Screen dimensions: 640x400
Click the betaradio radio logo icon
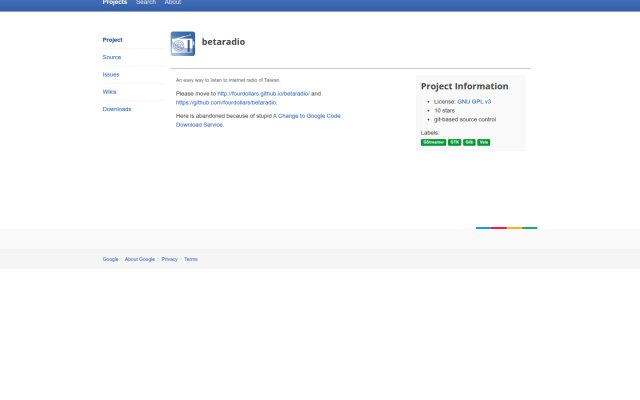click(x=182, y=44)
